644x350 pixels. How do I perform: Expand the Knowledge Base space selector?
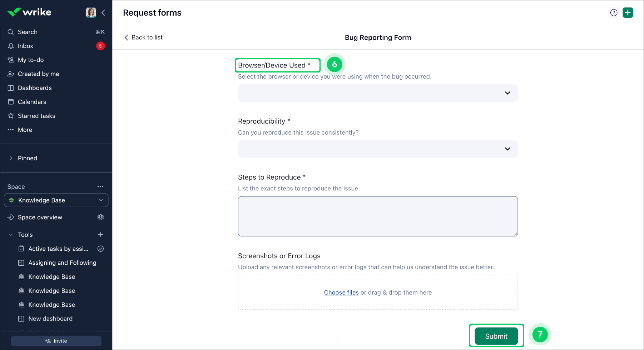coord(56,200)
